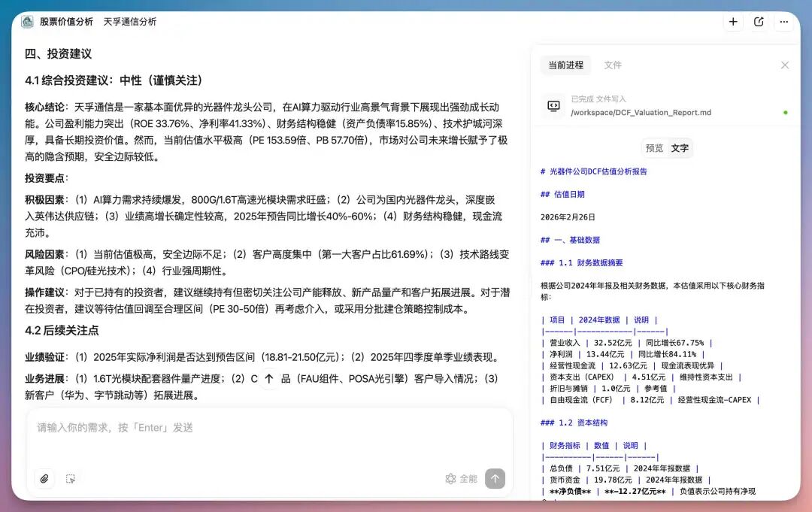
Task: Click the green completion indicator of file writing progress
Action: click(785, 112)
